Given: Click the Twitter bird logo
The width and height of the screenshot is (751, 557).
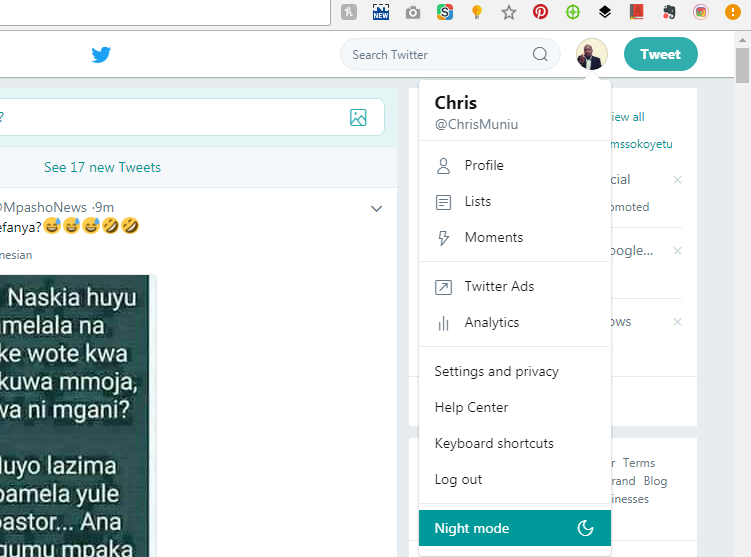Looking at the screenshot, I should tap(101, 55).
